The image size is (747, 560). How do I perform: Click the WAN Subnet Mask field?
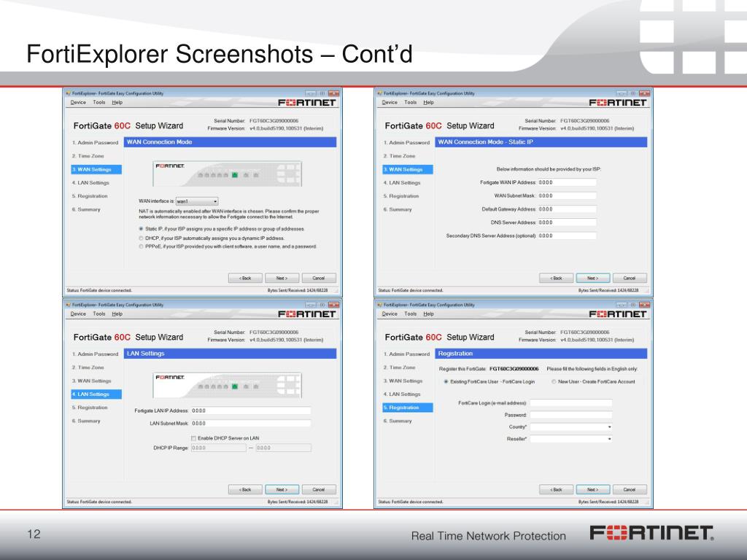[x=567, y=195]
